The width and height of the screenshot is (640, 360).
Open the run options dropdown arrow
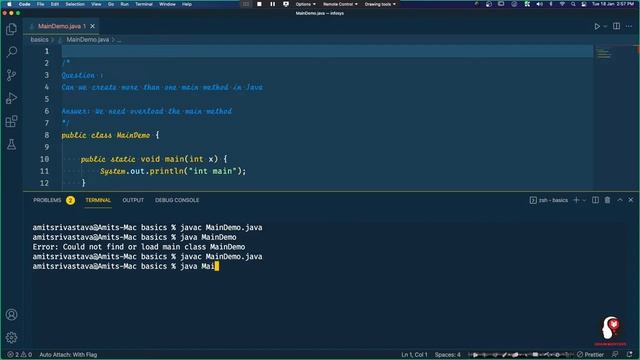click(x=605, y=27)
